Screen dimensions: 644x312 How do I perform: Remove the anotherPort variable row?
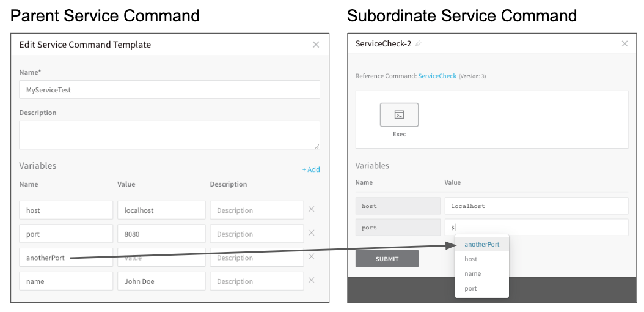(312, 256)
